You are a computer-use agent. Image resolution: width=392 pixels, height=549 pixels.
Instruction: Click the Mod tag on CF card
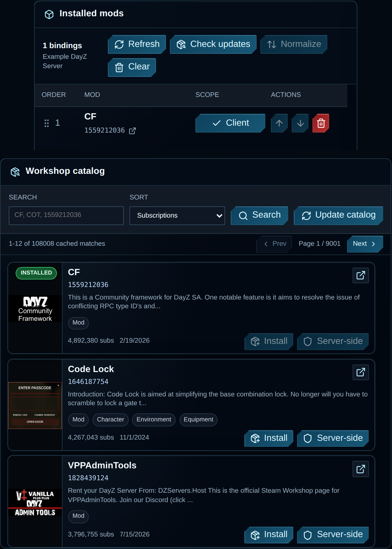point(78,323)
